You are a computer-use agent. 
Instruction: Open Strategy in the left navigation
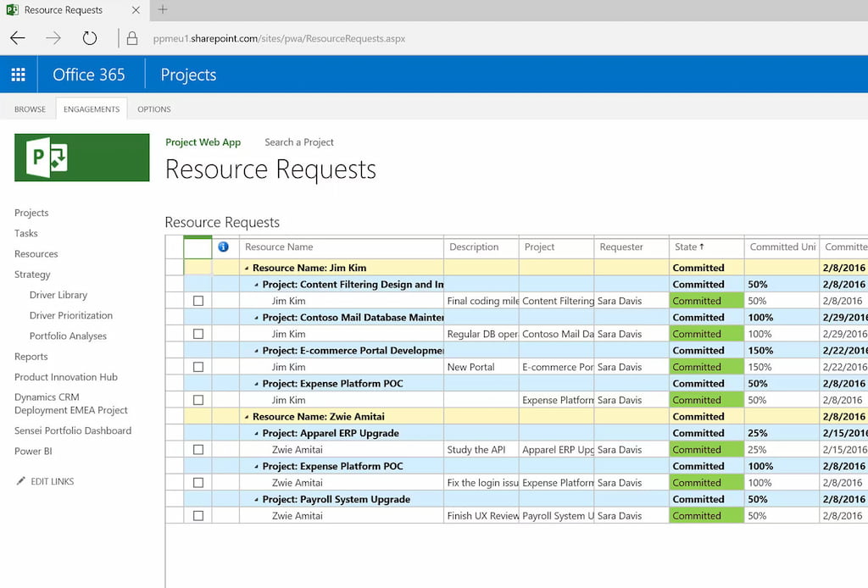(x=32, y=275)
